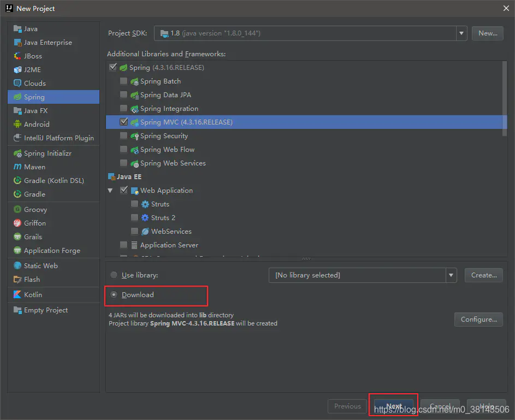The width and height of the screenshot is (515, 420).
Task: Click the Cancel button
Action: click(x=440, y=406)
